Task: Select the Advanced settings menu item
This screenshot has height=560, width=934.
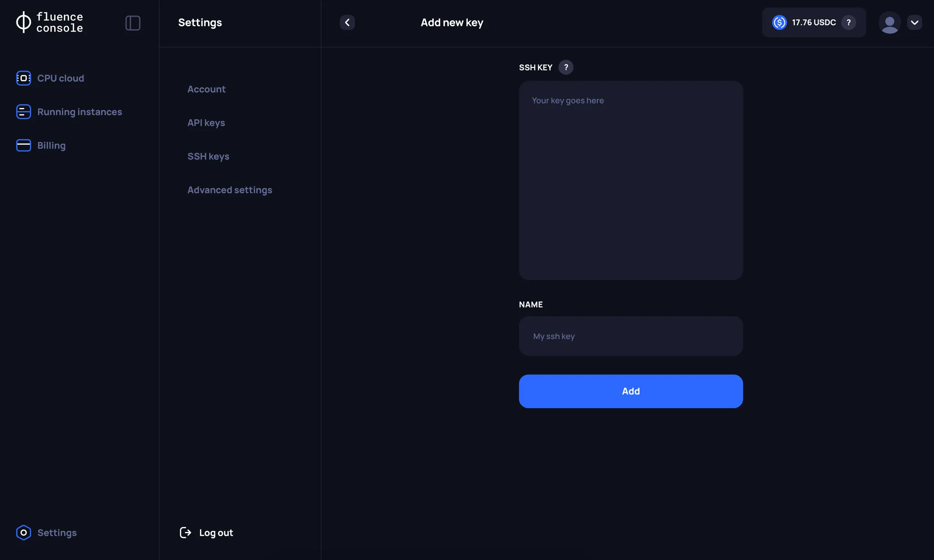Action: tap(229, 190)
